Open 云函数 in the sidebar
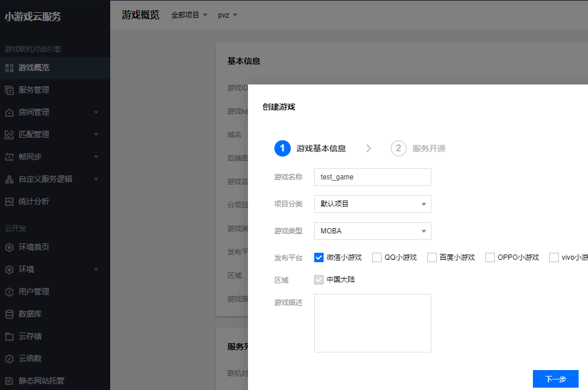Screen dimensions: 588x390 (x=55, y=358)
